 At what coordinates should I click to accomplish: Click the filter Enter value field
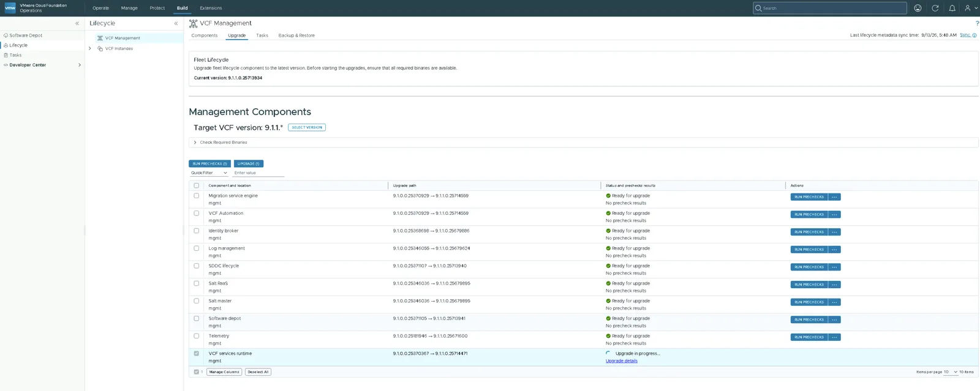click(258, 173)
